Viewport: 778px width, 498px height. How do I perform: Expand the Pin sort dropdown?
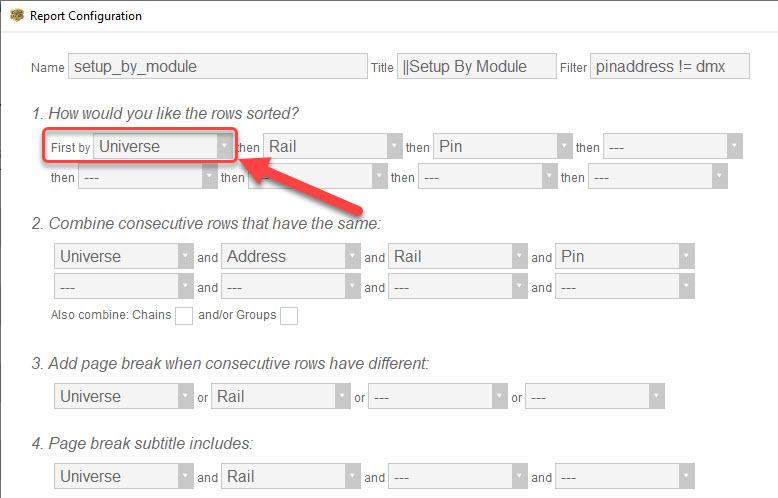point(503,147)
